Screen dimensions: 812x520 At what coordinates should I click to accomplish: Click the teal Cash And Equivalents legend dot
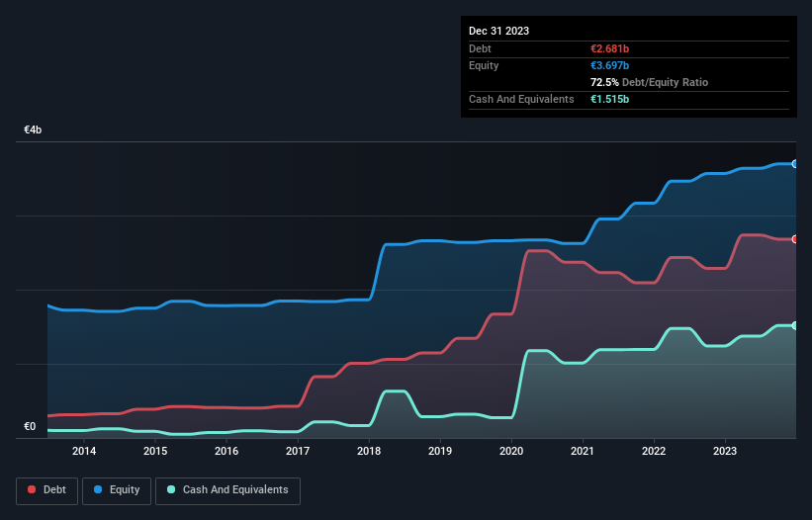(x=171, y=489)
